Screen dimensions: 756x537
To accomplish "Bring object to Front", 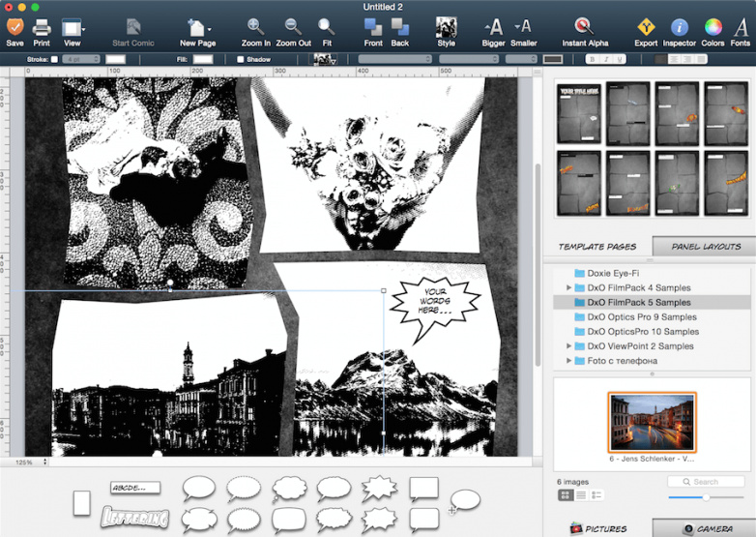I will point(373,26).
